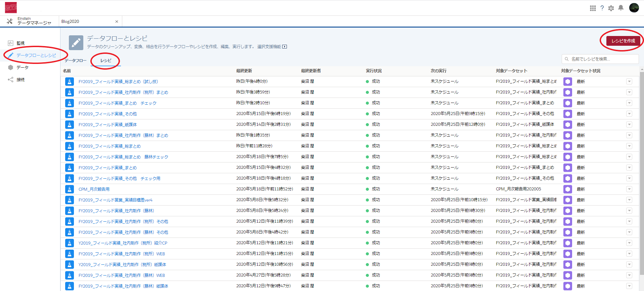Screen dimensions: 644x291
Task: Open the notifications bell
Action: pos(621,8)
